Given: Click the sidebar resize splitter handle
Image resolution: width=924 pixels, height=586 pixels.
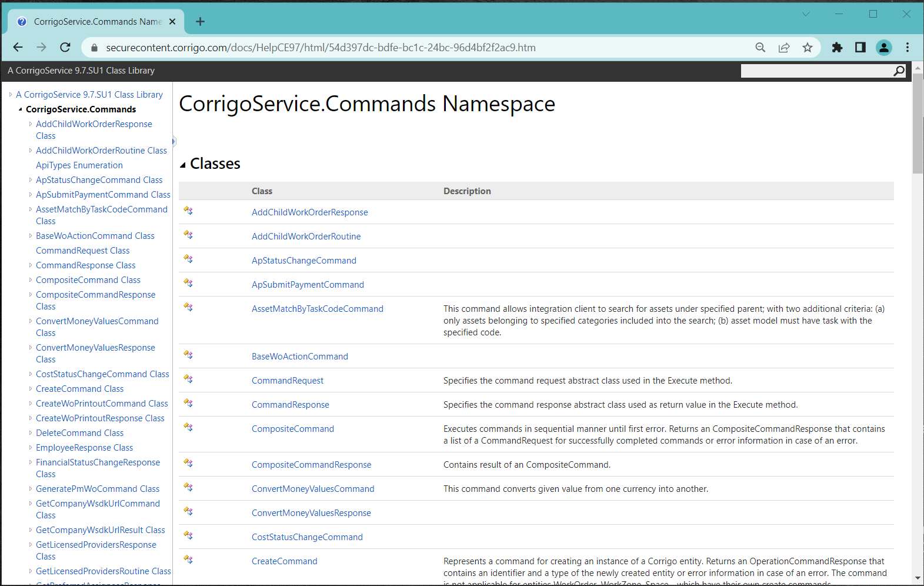Looking at the screenshot, I should click(x=174, y=141).
